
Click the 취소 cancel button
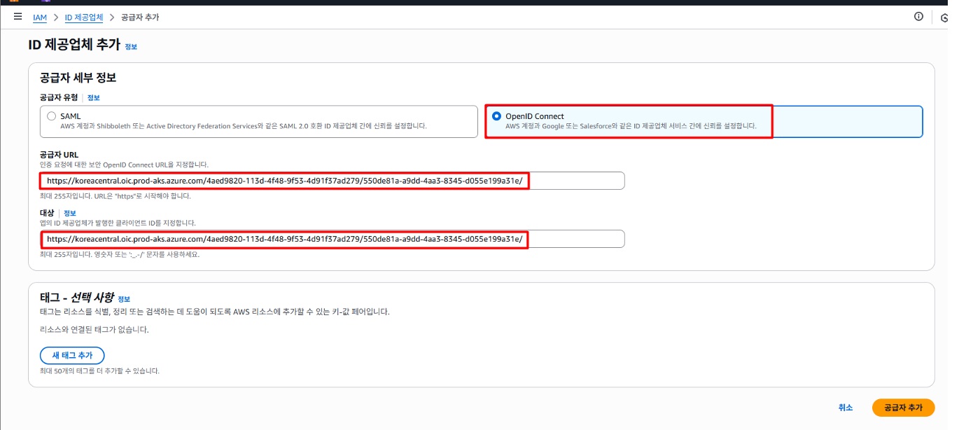(846, 408)
